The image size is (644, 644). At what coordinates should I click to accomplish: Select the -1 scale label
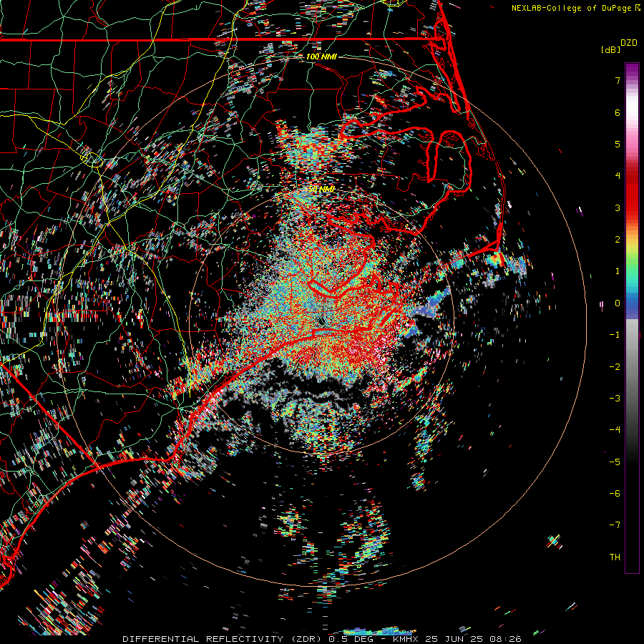click(615, 335)
